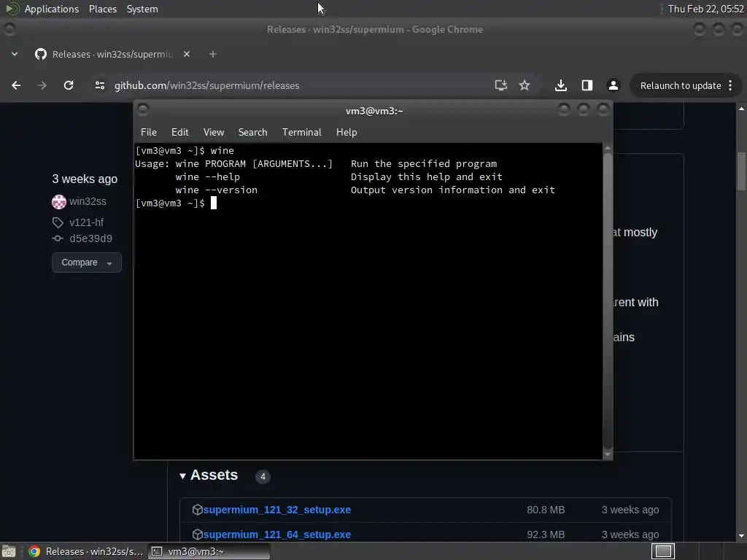Click the tag icon beside v121-hf
Screen dimensions: 747x560
[x=58, y=222]
